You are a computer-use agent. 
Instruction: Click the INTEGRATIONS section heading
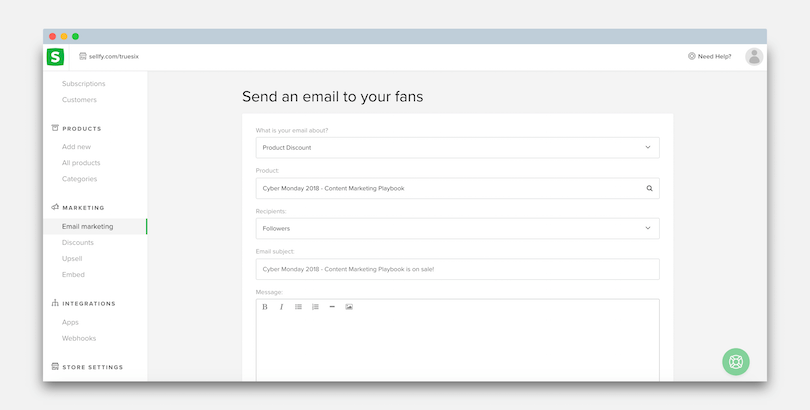pos(89,304)
